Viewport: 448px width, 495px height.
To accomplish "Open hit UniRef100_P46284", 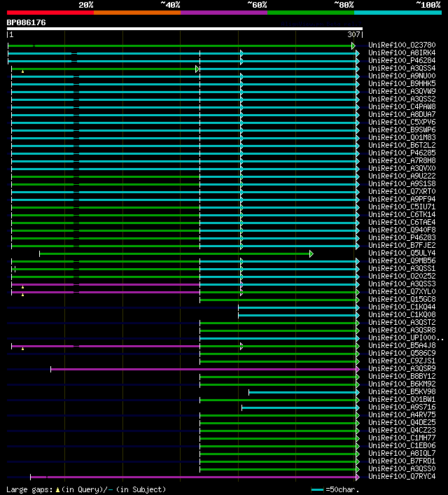I will 402,60.
